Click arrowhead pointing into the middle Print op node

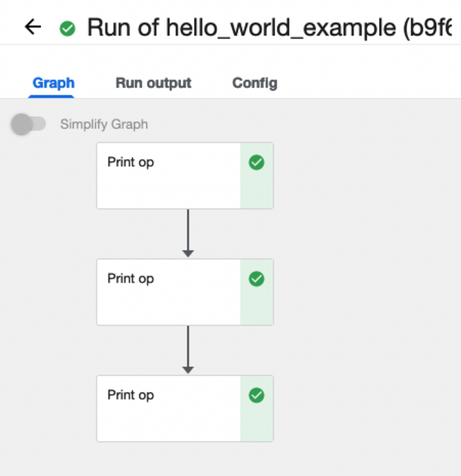(188, 253)
